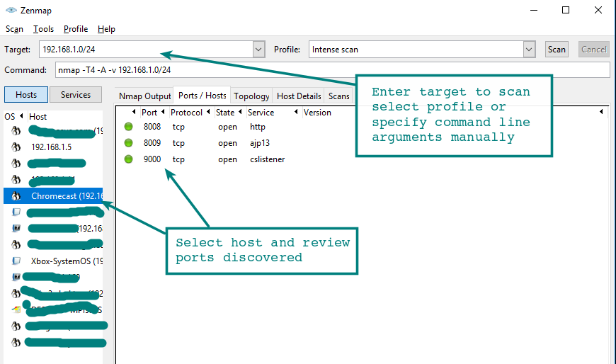Click green open-state icon for port 8008
Screen dimensions: 616x364
tap(128, 127)
